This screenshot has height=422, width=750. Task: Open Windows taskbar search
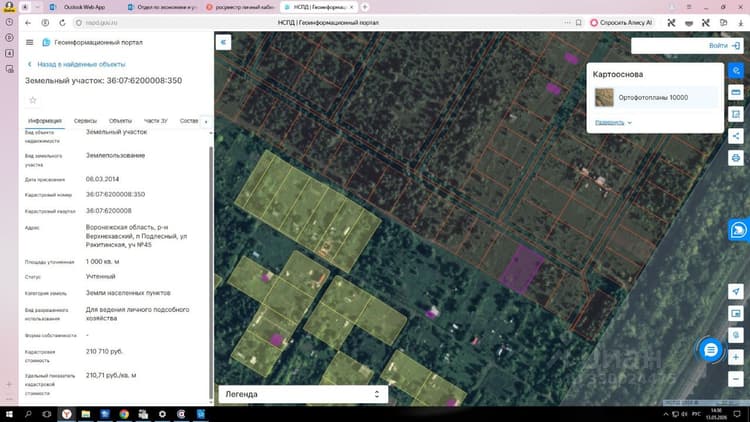click(x=28, y=414)
